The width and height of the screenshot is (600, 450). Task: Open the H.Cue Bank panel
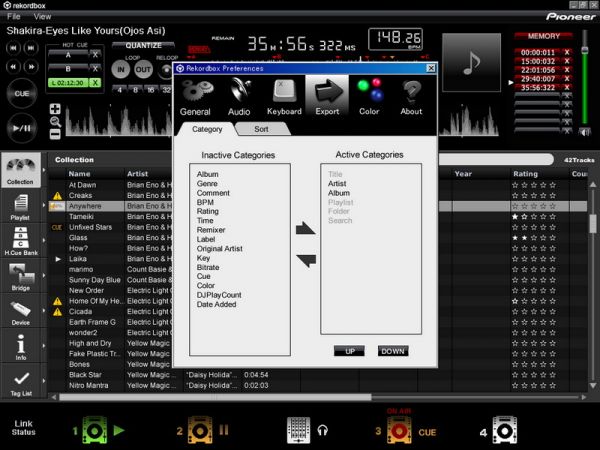point(21,241)
